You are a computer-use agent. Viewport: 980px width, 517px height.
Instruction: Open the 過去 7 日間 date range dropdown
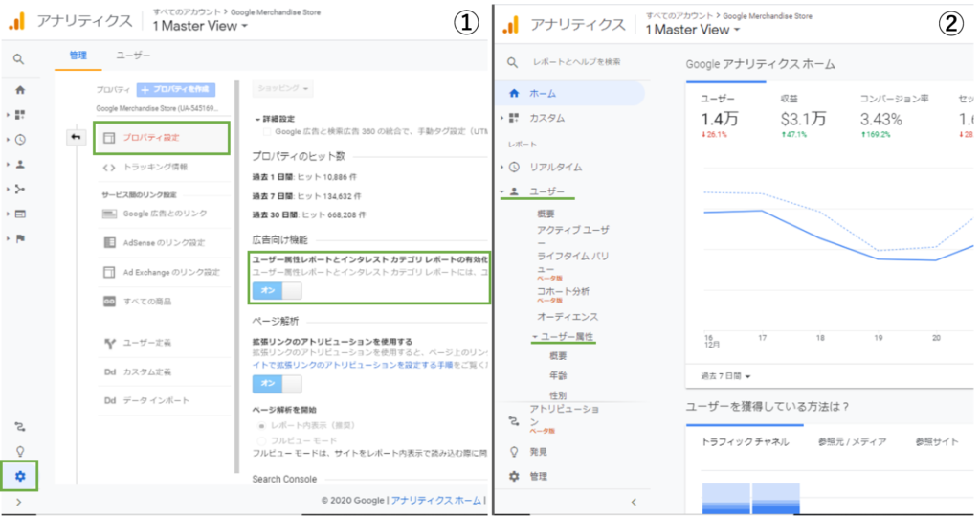tap(725, 376)
